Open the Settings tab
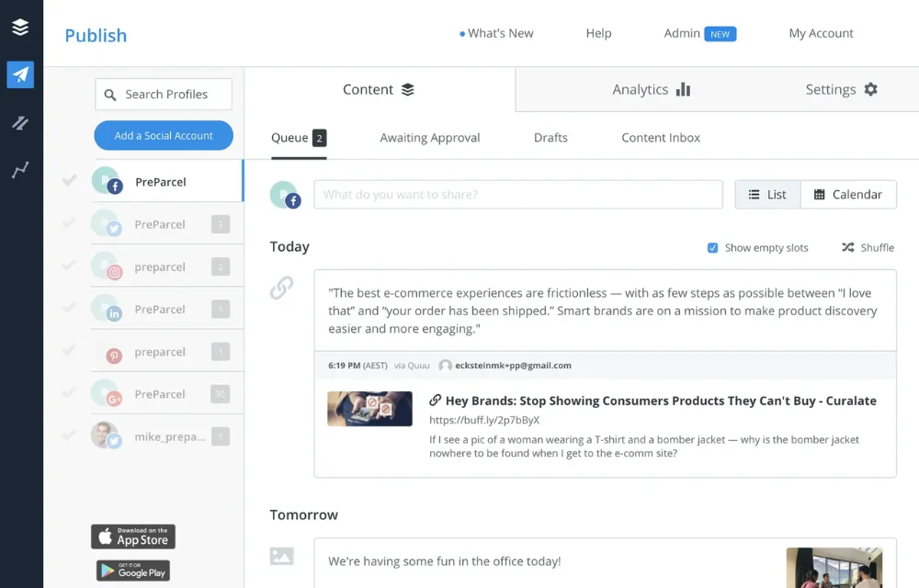 click(841, 89)
